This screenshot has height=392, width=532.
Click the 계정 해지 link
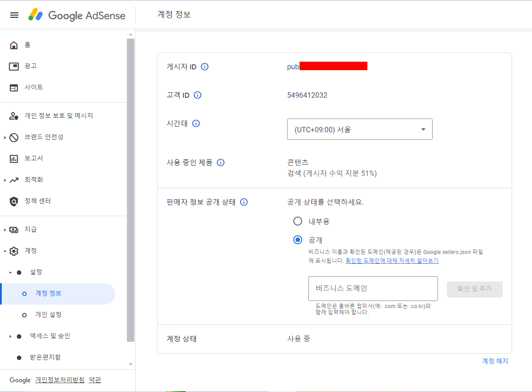(x=495, y=361)
